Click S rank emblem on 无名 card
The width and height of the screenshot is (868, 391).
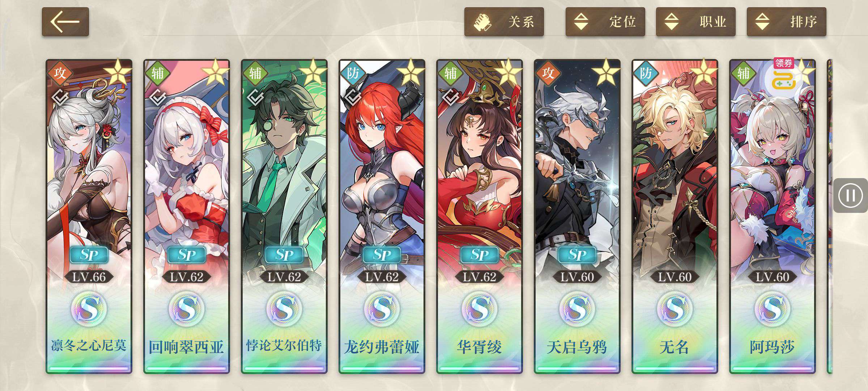click(x=675, y=309)
